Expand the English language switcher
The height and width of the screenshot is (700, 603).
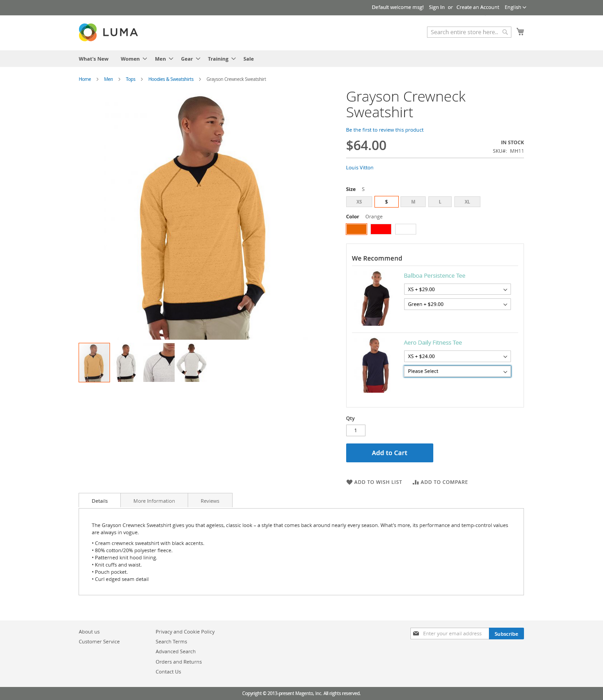515,7
